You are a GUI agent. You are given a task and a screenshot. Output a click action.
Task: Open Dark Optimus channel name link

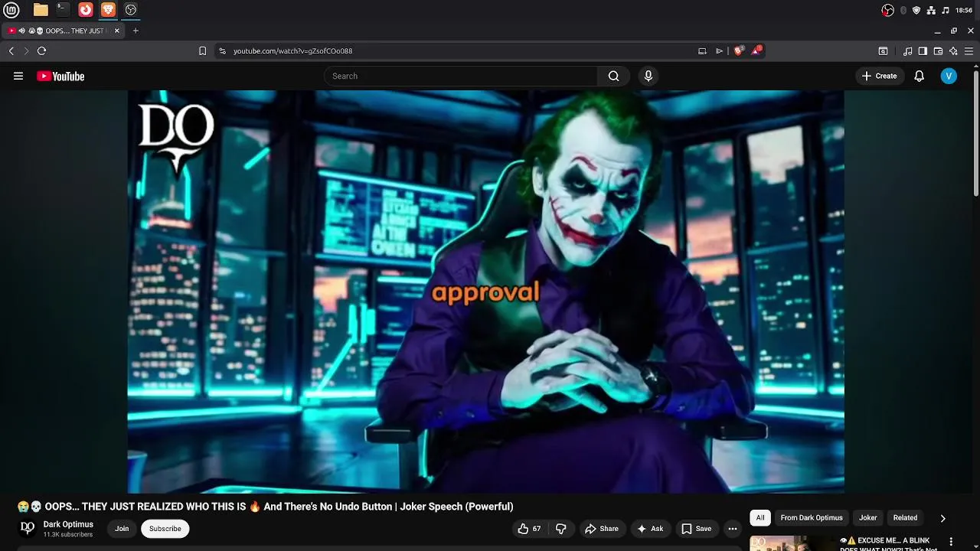68,524
